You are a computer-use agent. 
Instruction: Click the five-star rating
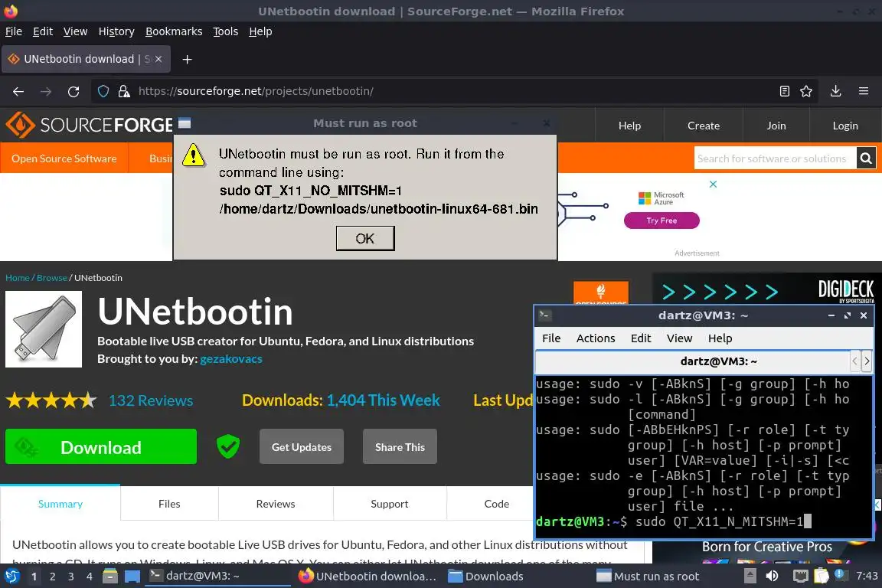coord(51,400)
